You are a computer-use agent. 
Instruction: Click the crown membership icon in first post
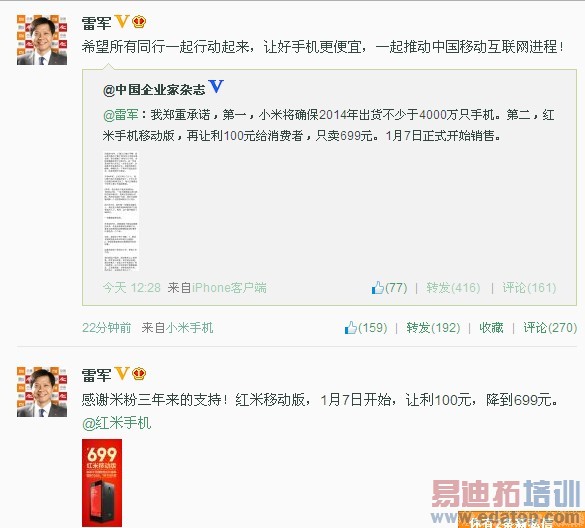pyautogui.click(x=139, y=22)
